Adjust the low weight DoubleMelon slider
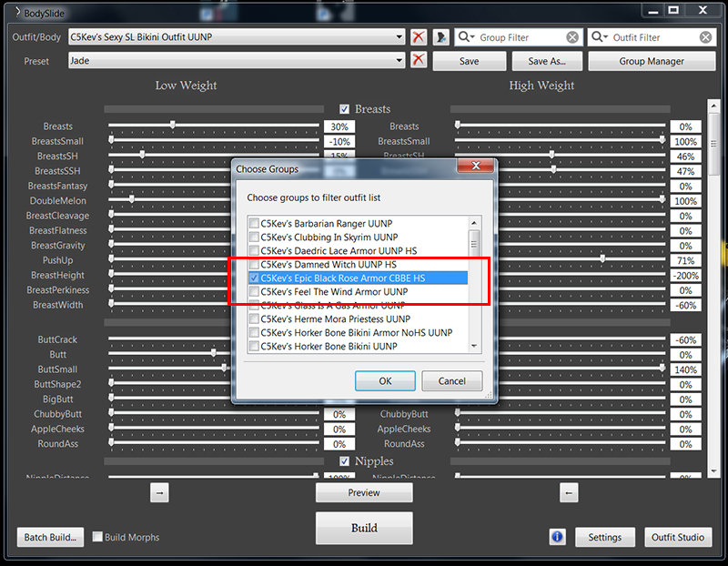728x566 pixels. coord(132,199)
